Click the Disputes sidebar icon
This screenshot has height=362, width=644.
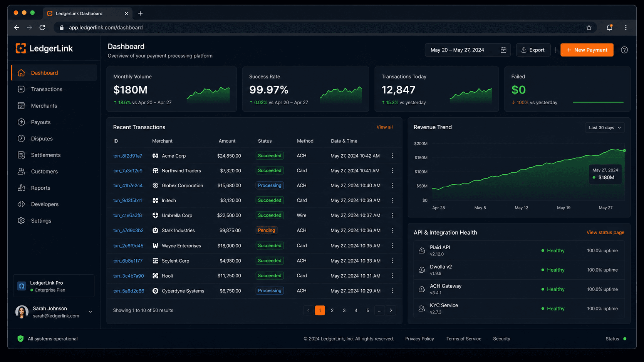click(21, 138)
